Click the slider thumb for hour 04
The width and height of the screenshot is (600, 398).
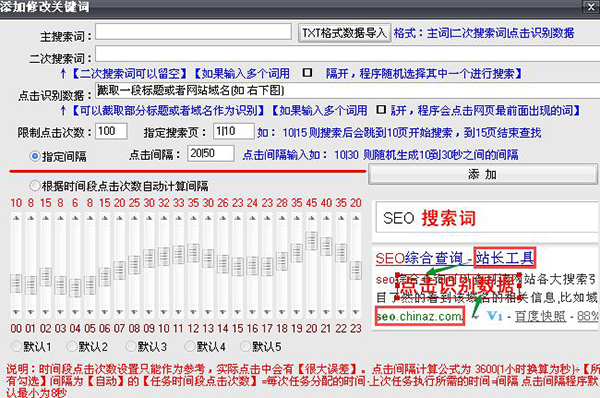[75, 288]
